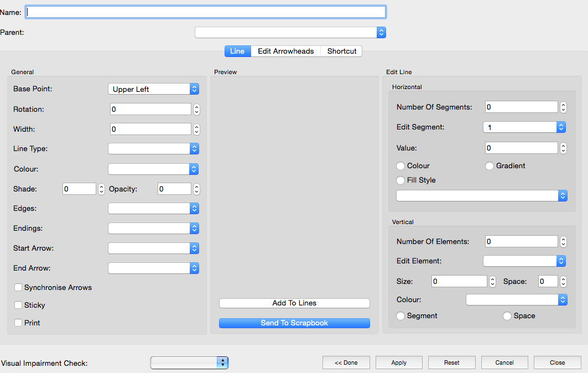Open the Visual Impairment Check dropdown
This screenshot has width=588, height=373.
click(x=189, y=362)
